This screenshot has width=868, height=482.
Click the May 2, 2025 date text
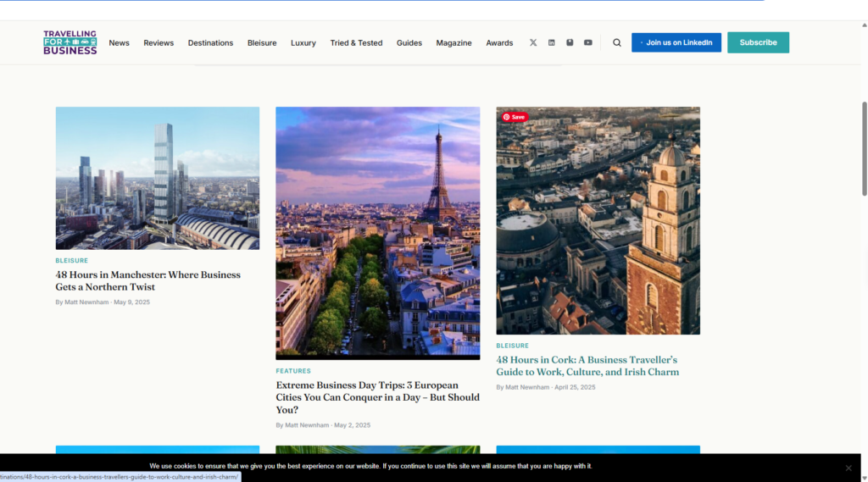352,425
